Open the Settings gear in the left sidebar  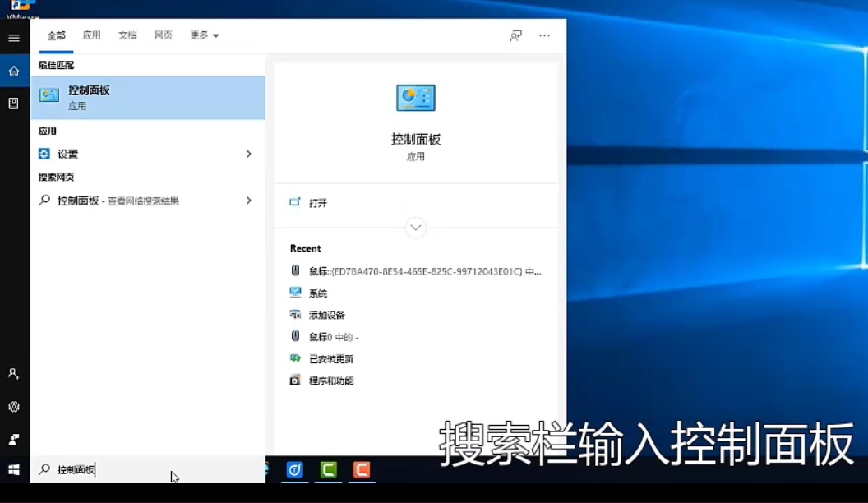click(13, 407)
